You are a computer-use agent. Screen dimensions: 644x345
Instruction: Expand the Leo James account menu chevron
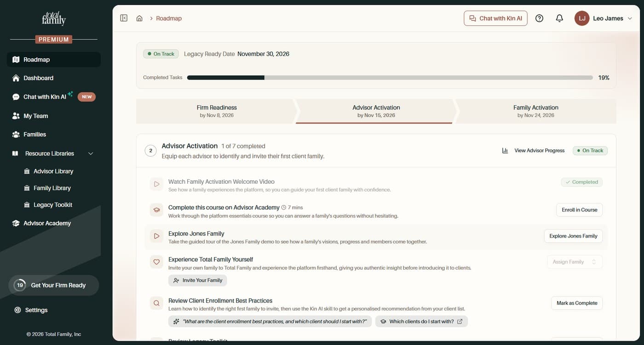(x=630, y=18)
